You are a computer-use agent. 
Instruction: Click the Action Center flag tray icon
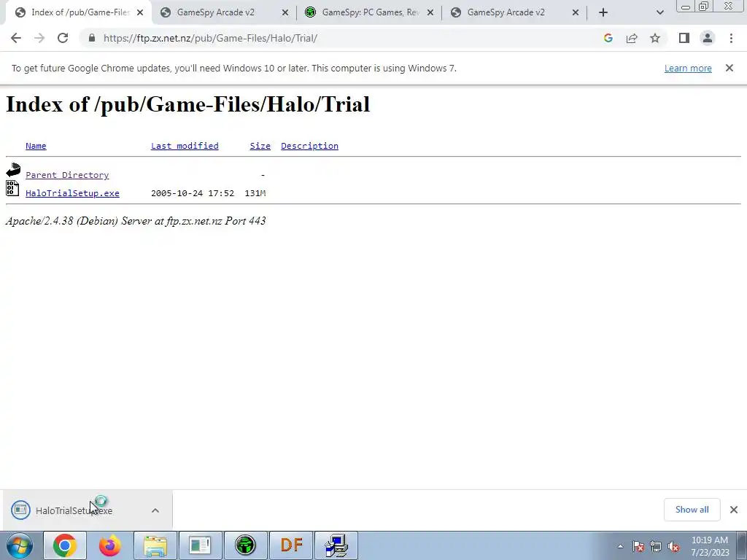(638, 547)
